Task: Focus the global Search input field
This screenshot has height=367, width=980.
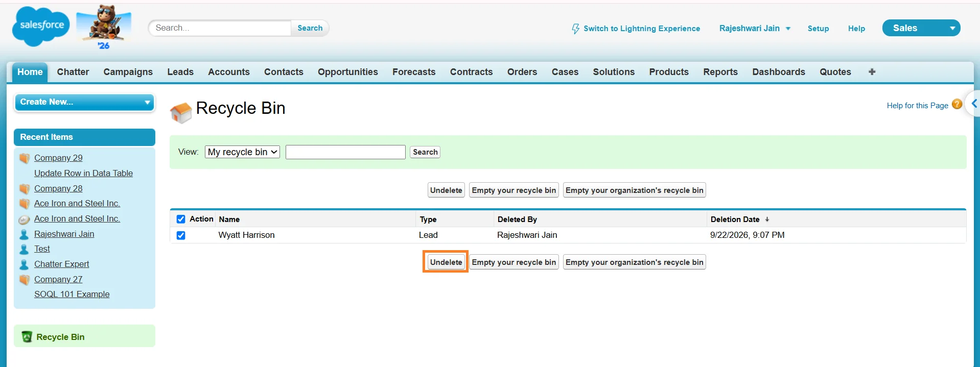Action: [220, 28]
